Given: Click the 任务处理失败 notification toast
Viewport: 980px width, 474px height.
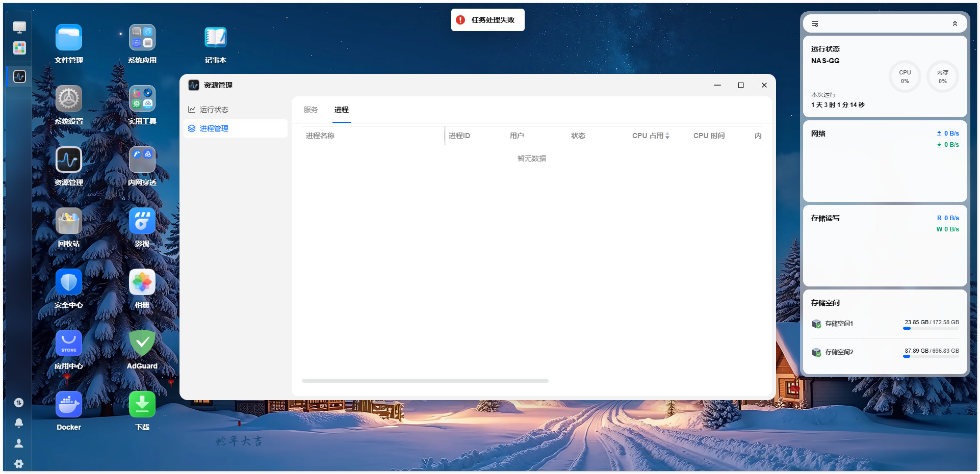Looking at the screenshot, I should coord(488,20).
